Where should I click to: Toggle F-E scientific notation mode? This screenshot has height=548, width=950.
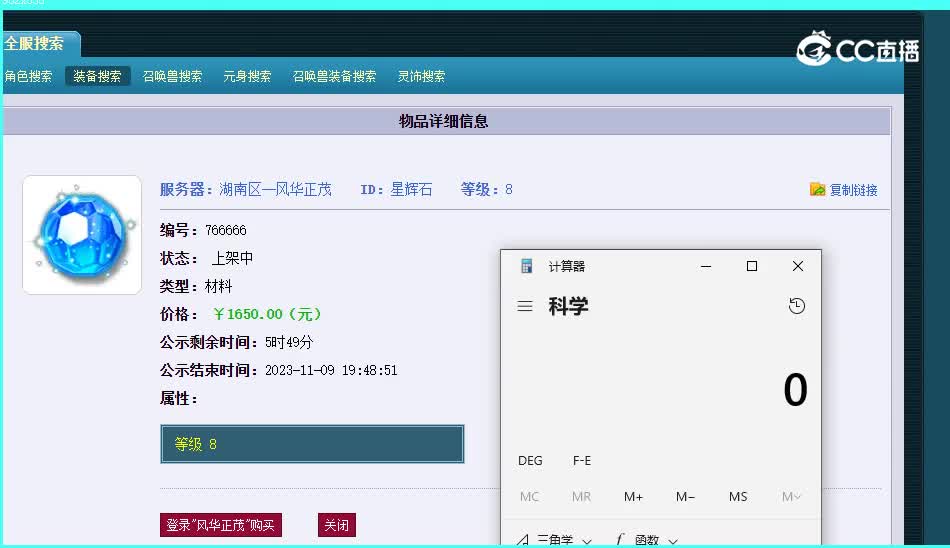581,461
